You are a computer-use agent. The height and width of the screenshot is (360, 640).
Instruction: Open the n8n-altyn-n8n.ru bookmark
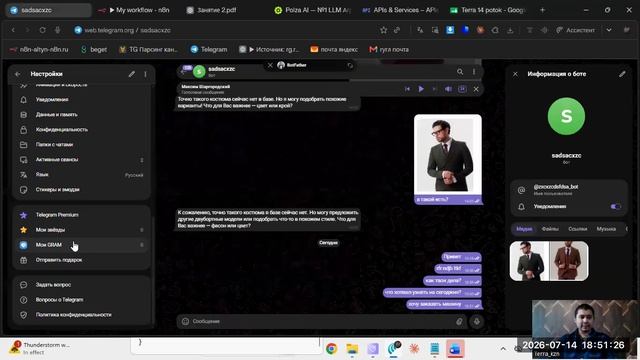click(x=39, y=49)
